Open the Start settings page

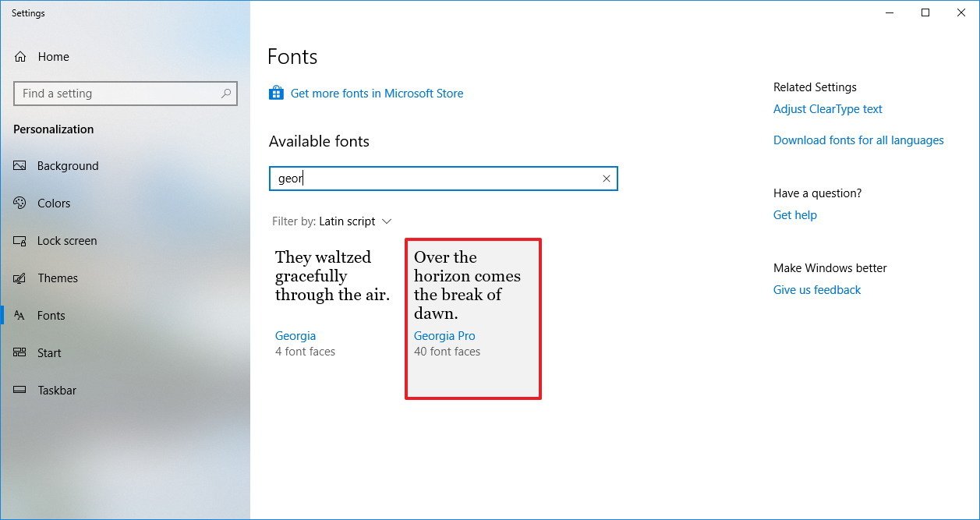click(x=49, y=353)
